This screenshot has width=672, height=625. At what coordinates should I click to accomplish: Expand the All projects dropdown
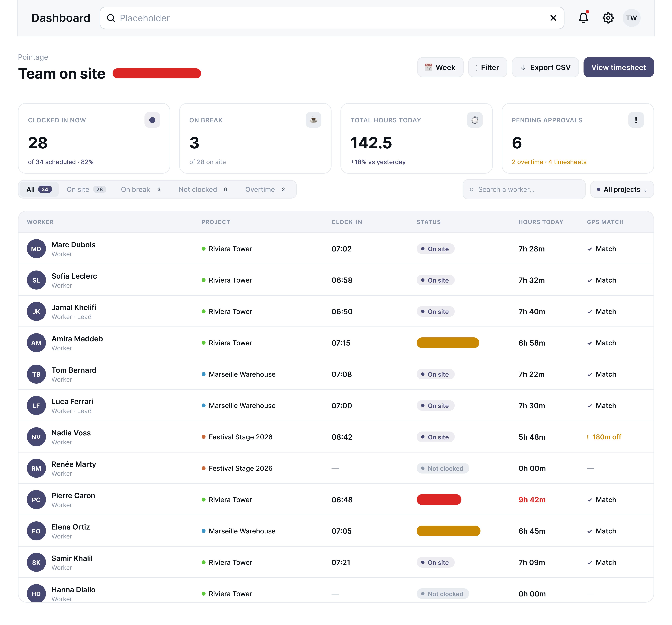(622, 190)
